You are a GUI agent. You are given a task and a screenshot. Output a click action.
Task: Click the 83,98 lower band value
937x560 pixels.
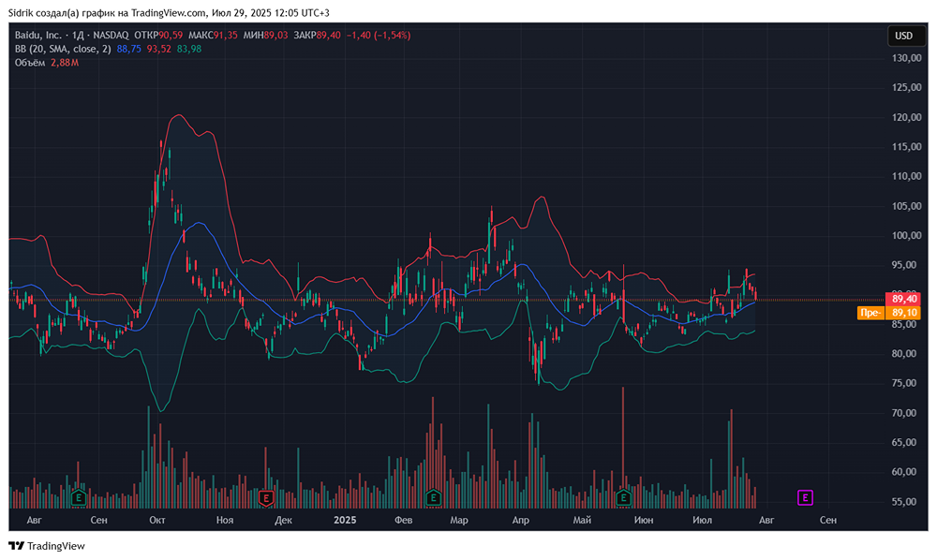pyautogui.click(x=189, y=49)
